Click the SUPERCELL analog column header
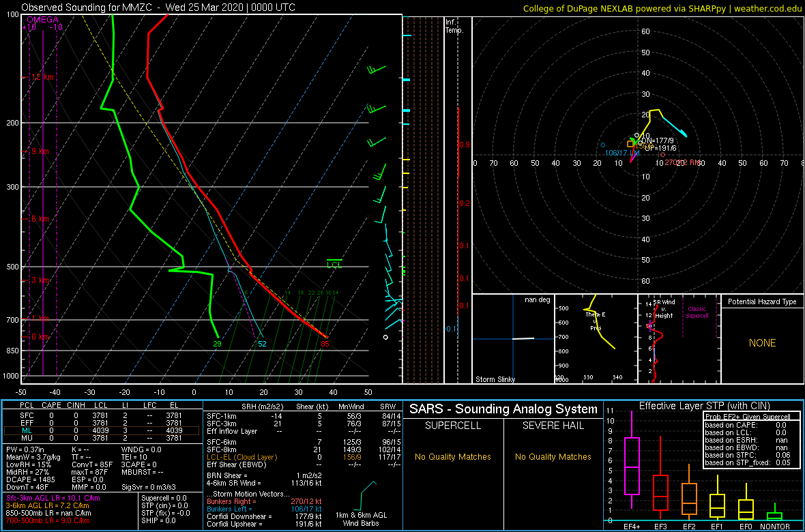The image size is (805, 532). [453, 427]
